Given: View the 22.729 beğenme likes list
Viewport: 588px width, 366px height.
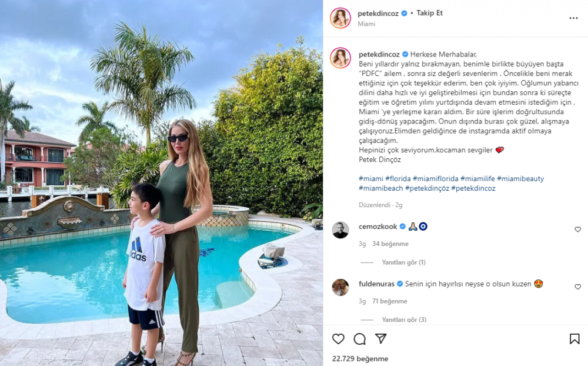Looking at the screenshot, I should [360, 358].
